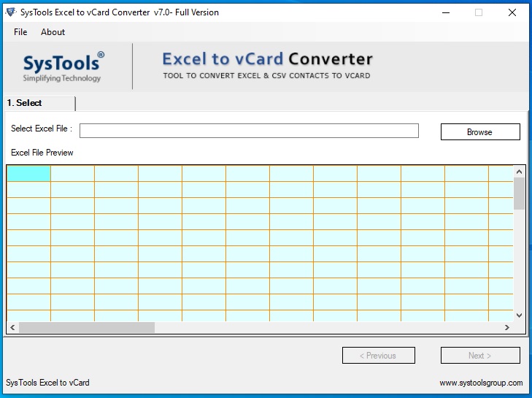The image size is (532, 398).
Task: Click the Select Excel File path field
Action: [x=249, y=131]
